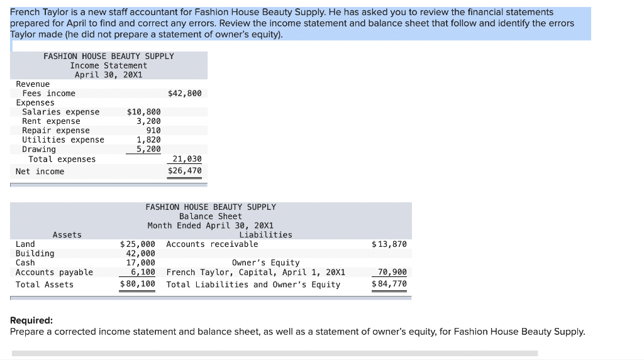
Task: Click the Income Statement heading
Action: (x=108, y=66)
